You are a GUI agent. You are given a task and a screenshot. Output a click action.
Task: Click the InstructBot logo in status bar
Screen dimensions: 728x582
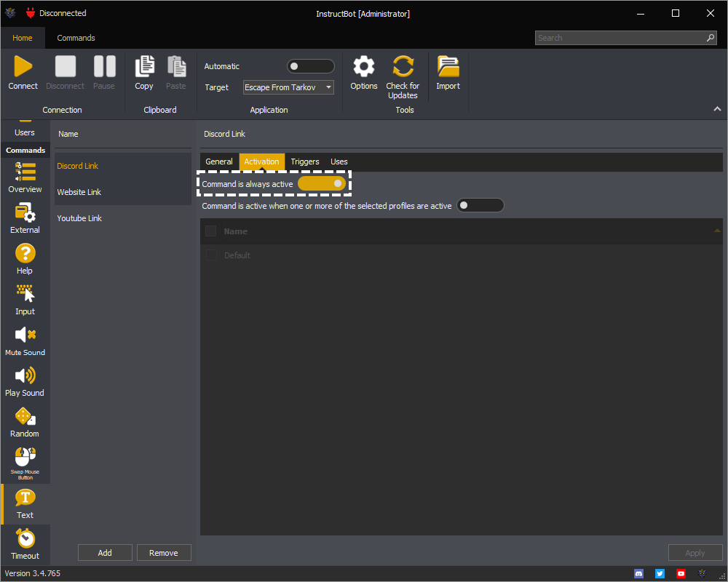coord(702,574)
